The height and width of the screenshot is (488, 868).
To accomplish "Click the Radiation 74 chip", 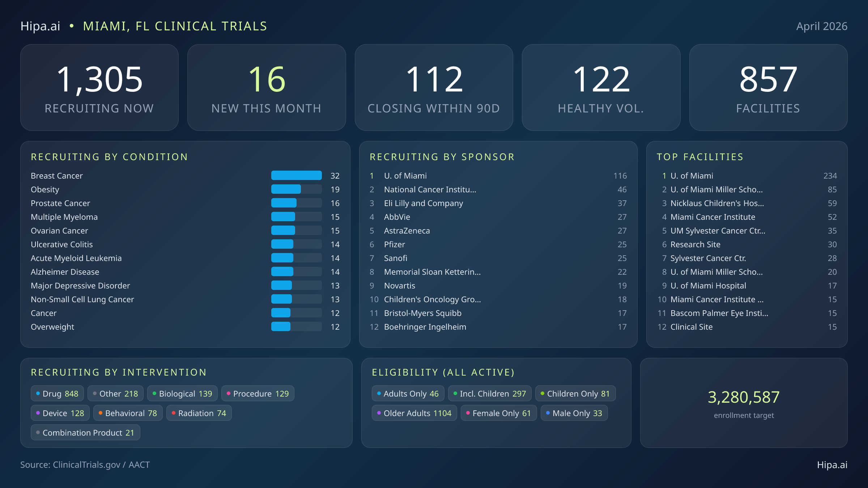I will point(199,413).
